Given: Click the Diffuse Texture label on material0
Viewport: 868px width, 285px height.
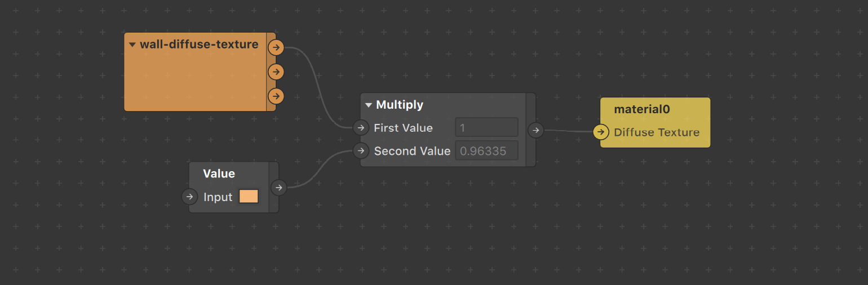Looking at the screenshot, I should point(657,132).
